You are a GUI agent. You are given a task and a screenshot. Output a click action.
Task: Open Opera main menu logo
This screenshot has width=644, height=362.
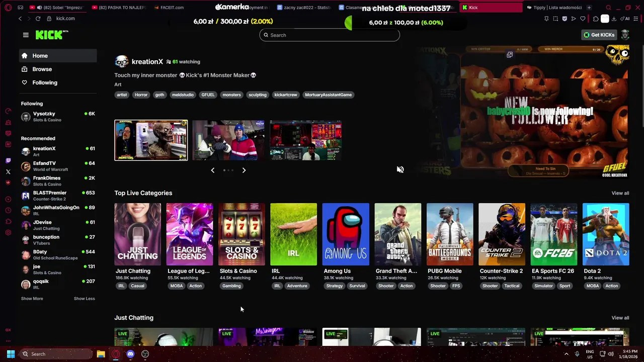(x=8, y=8)
